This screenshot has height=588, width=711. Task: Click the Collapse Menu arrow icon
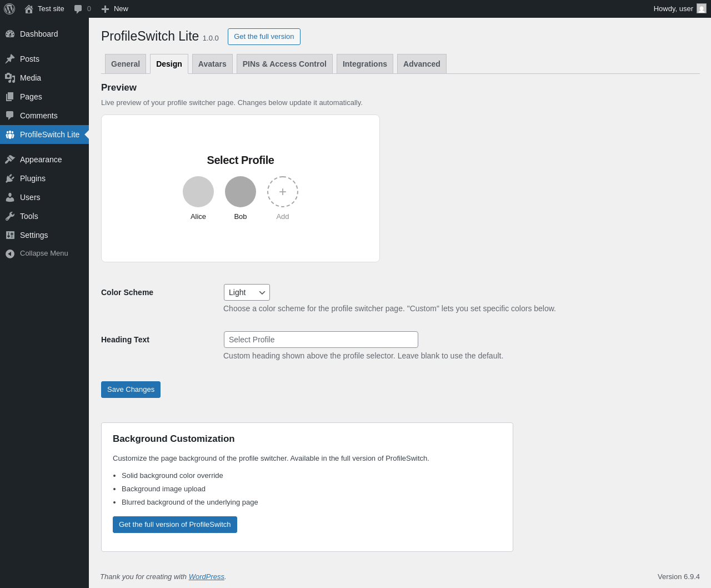[x=10, y=253]
